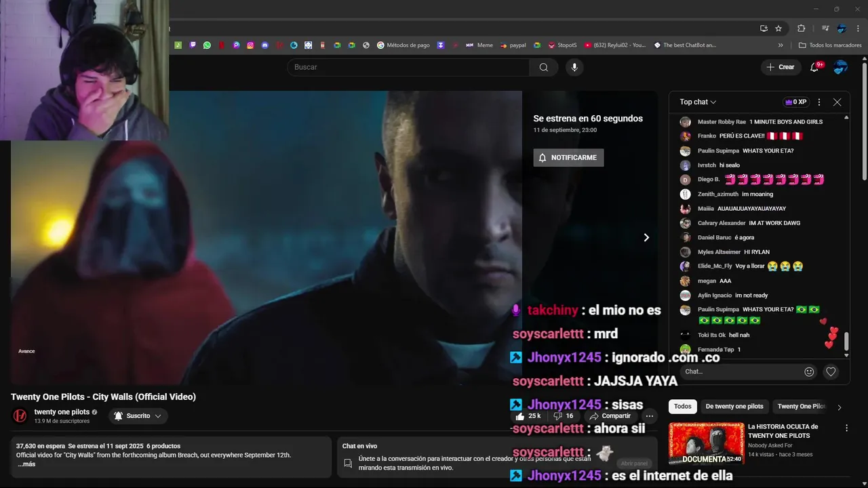Show more filter chips arrow
Viewport: 868px width, 488px height.
pyautogui.click(x=839, y=407)
